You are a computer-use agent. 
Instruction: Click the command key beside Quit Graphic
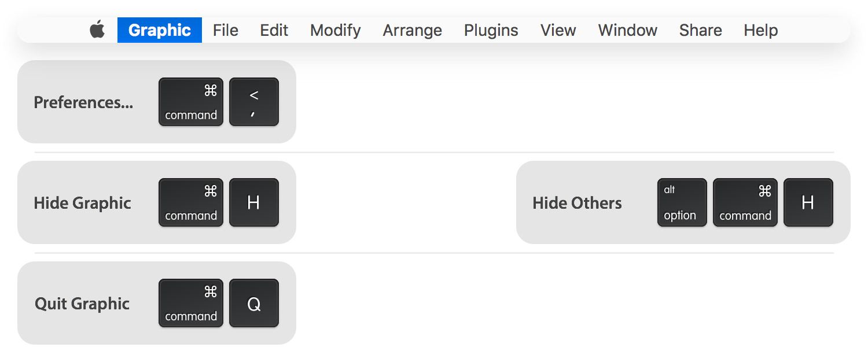191,303
